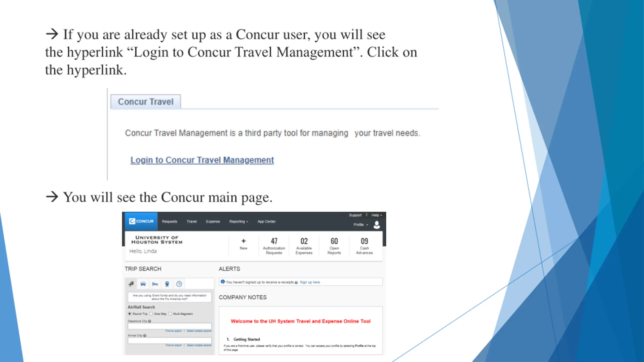
Task: Click the help icon after e-receipts text
Action: [x=296, y=283]
